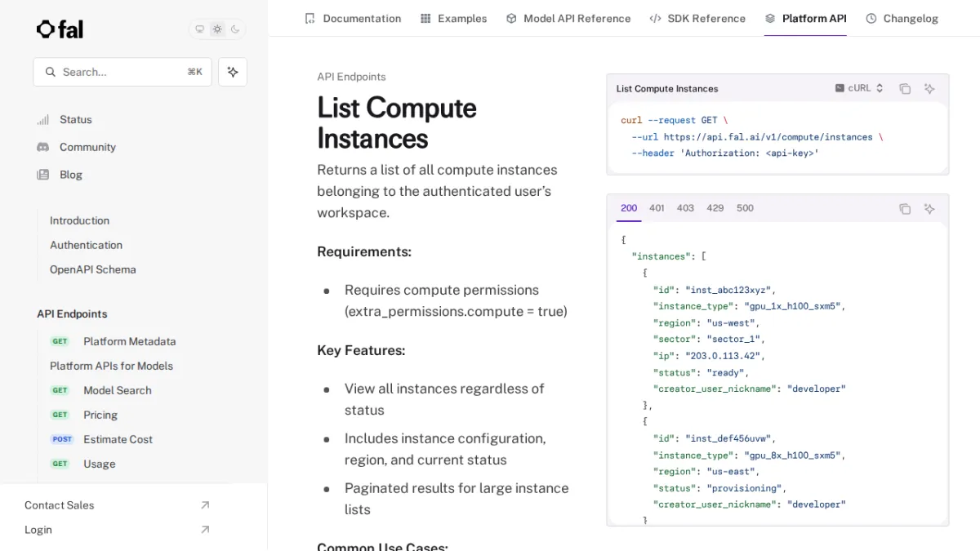Viewport: 980px width, 551px height.
Task: Click the Documentation tab book icon
Action: click(x=310, y=18)
